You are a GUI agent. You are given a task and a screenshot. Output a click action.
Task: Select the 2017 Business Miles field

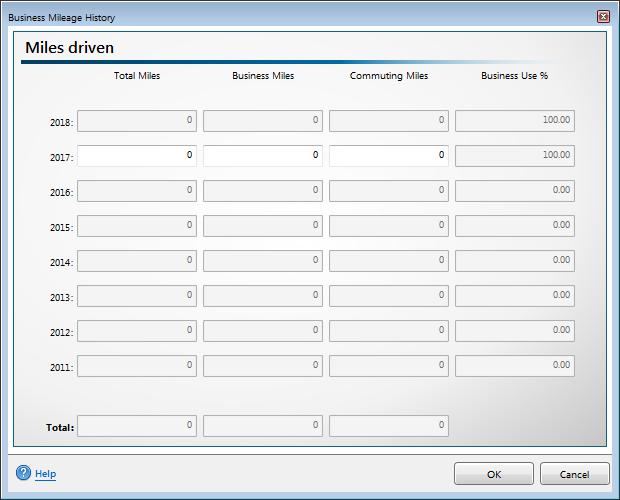click(x=263, y=156)
